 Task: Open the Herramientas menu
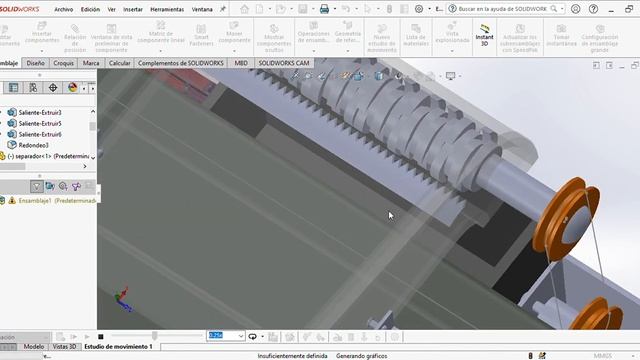(167, 9)
